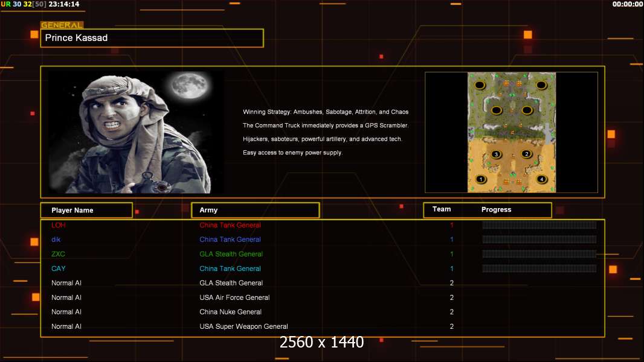Click start position 4 on the map
This screenshot has width=644, height=362.
click(542, 179)
